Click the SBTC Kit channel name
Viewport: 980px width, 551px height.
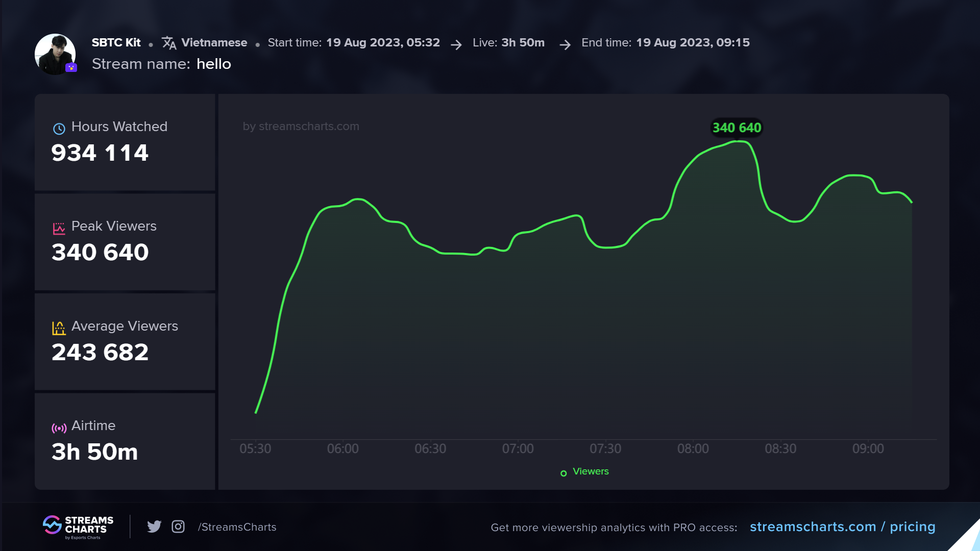(x=116, y=43)
